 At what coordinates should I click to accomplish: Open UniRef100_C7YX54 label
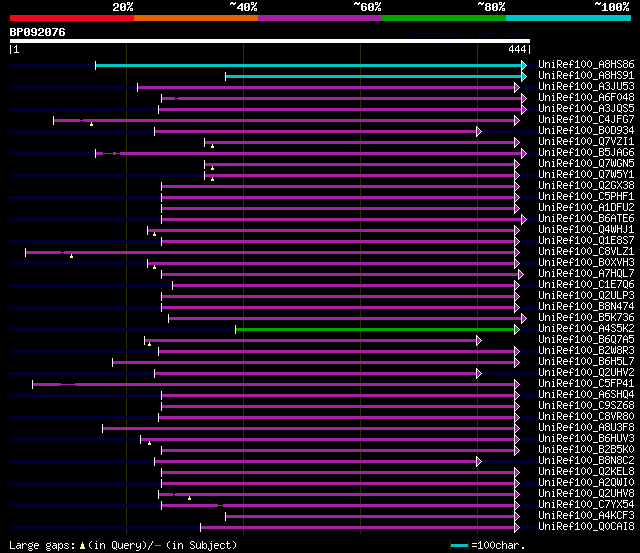[x=586, y=505]
